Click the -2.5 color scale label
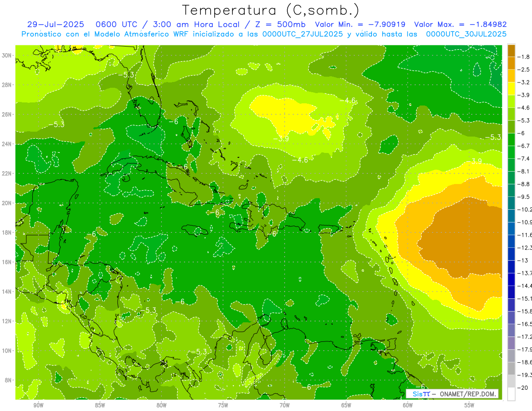Image resolution: width=532 pixels, height=411 pixels. 524,70
